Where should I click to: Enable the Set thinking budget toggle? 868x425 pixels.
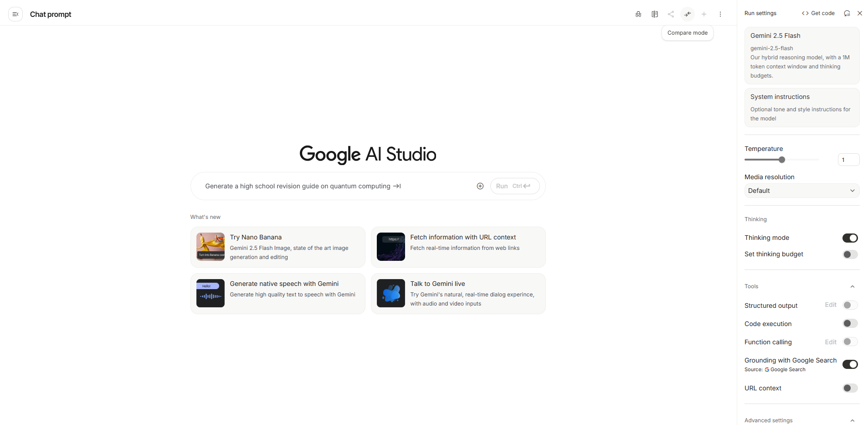[x=850, y=254]
